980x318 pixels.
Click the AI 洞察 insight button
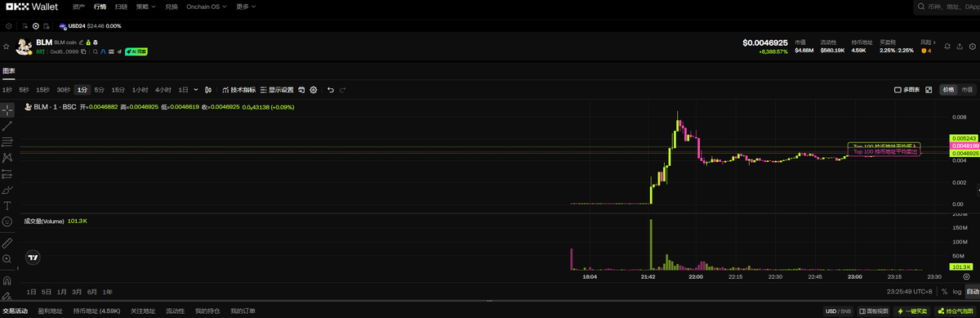[x=136, y=52]
